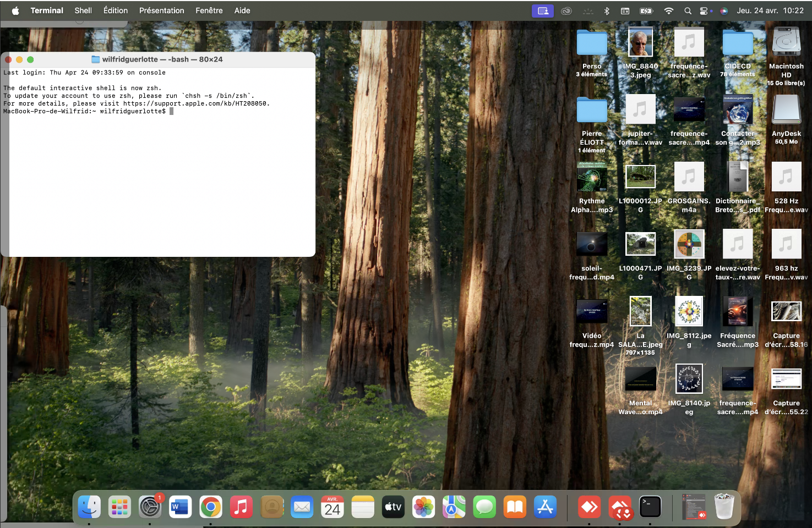
Task: Select the CIDECD folder on the desktop
Action: [x=737, y=43]
